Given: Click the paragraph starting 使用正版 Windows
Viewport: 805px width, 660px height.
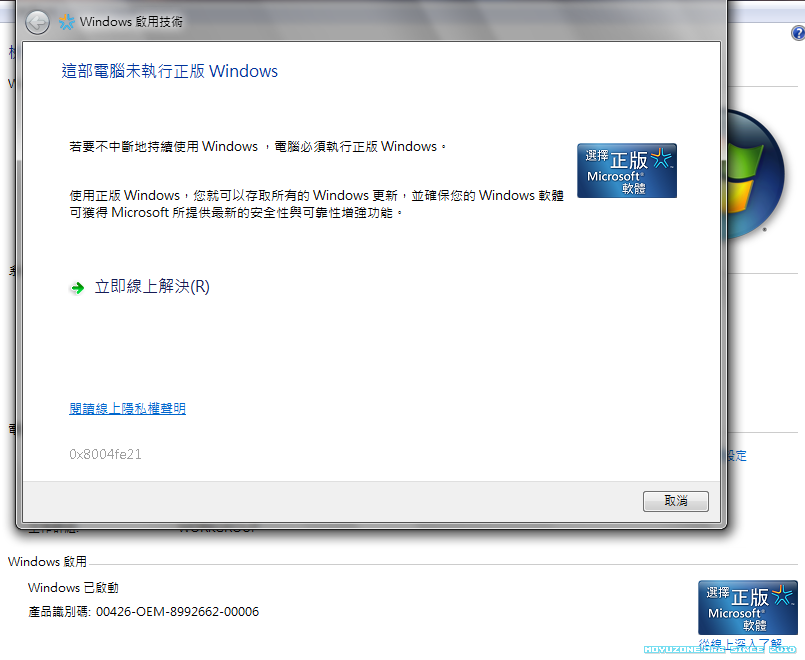Looking at the screenshot, I should coord(317,204).
